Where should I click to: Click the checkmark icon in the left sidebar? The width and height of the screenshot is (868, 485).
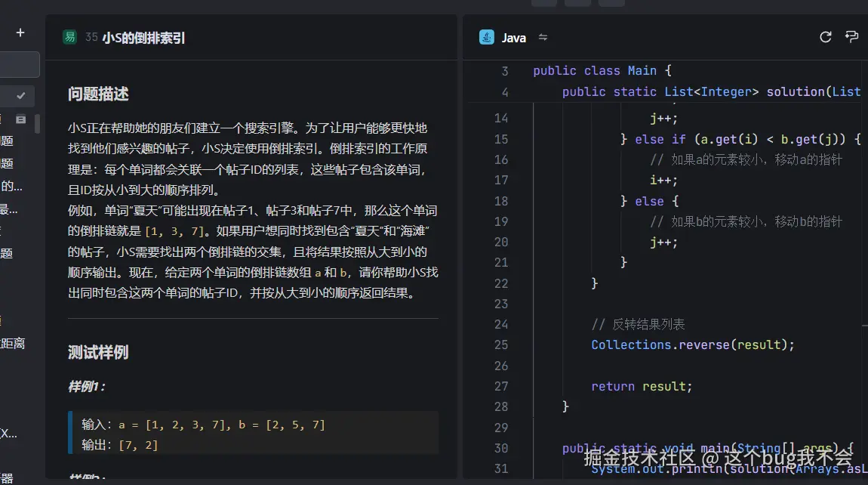20,96
